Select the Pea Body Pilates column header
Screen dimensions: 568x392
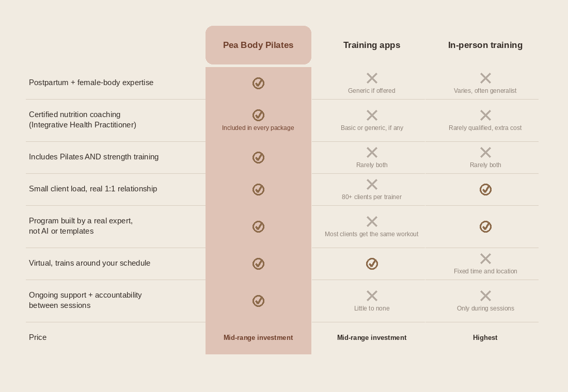click(x=258, y=45)
